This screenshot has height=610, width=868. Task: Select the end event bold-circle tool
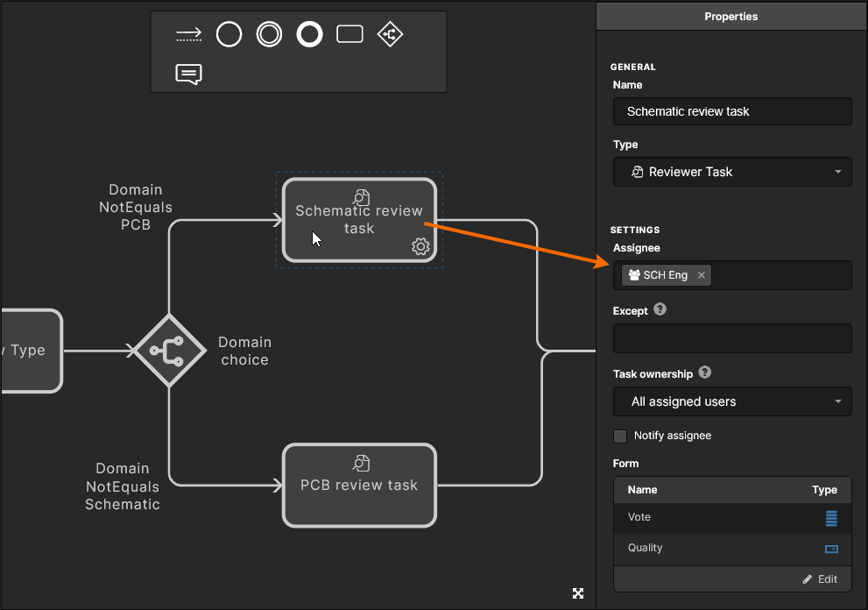pos(309,34)
